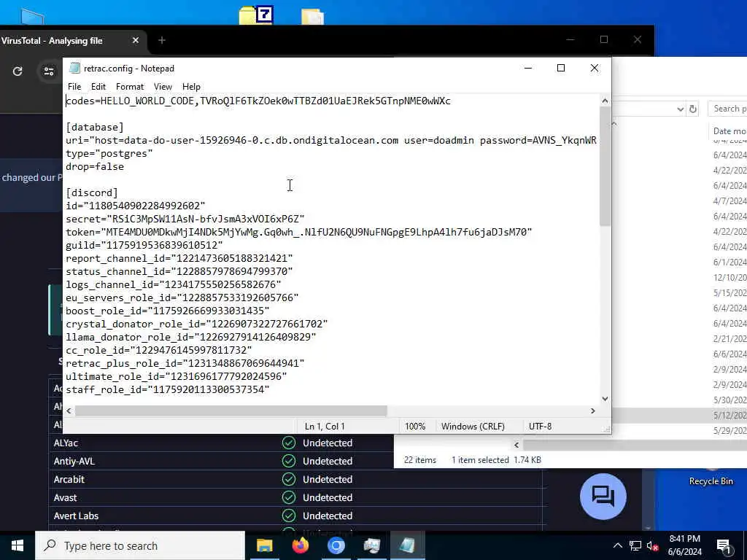
Task: Place cursor on [discord] line
Action: click(x=91, y=192)
